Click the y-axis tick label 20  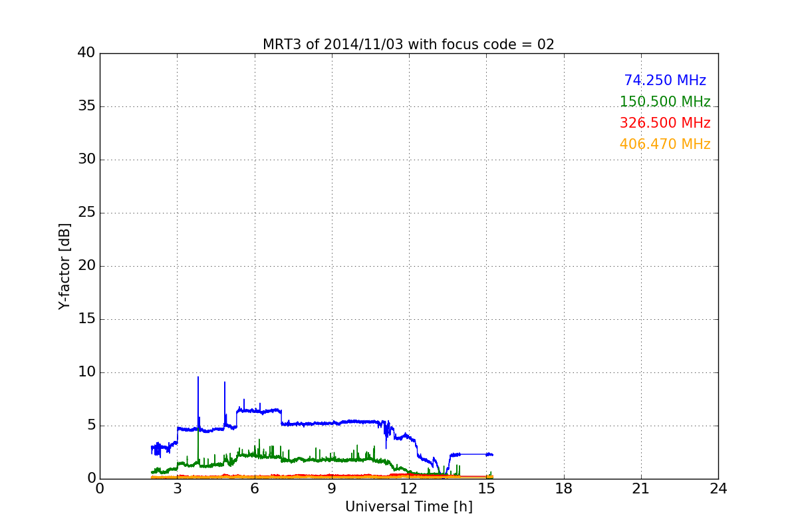click(86, 266)
